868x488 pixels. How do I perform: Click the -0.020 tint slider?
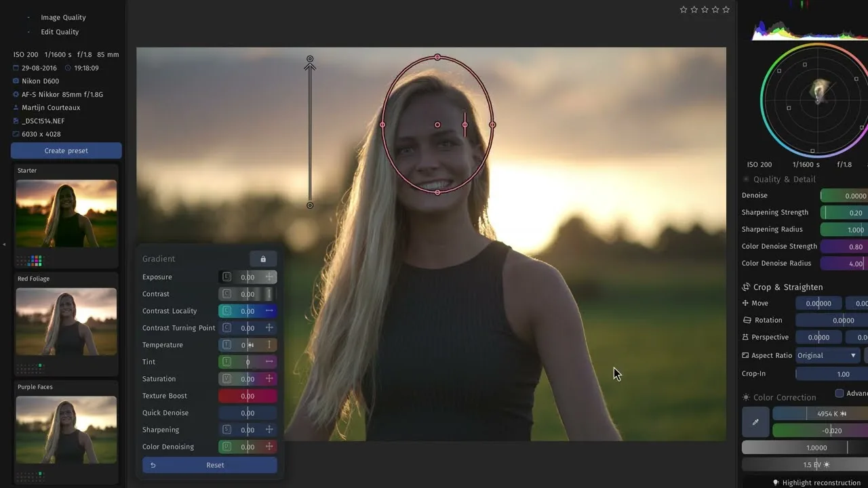coord(821,430)
